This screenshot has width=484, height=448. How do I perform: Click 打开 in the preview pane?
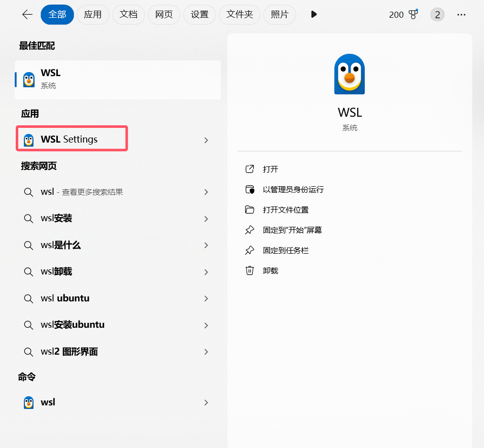[x=270, y=169]
